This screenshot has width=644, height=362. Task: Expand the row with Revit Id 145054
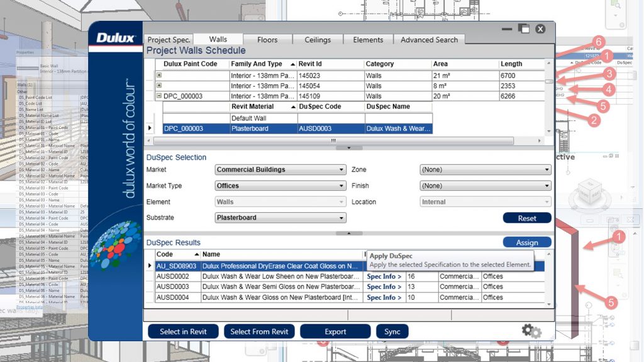[159, 86]
